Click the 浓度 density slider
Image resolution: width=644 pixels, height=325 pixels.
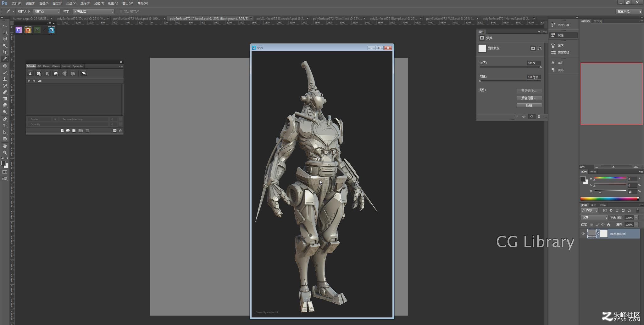pos(510,67)
